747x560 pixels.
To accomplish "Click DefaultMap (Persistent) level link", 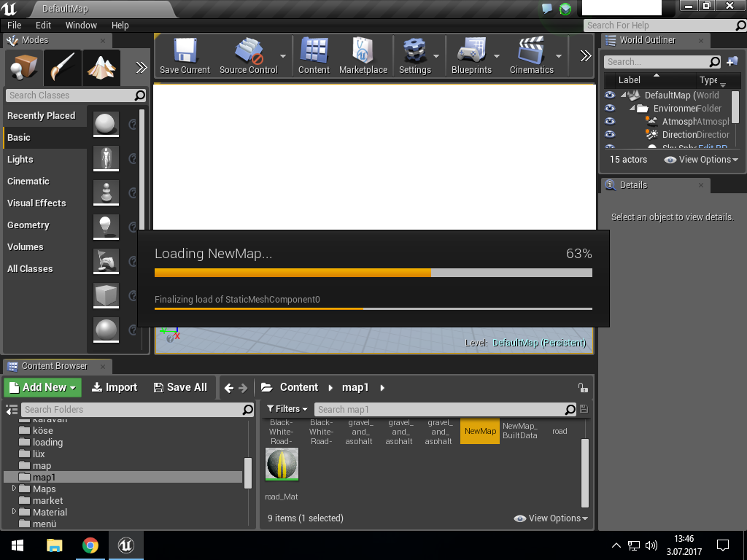I will click(539, 343).
